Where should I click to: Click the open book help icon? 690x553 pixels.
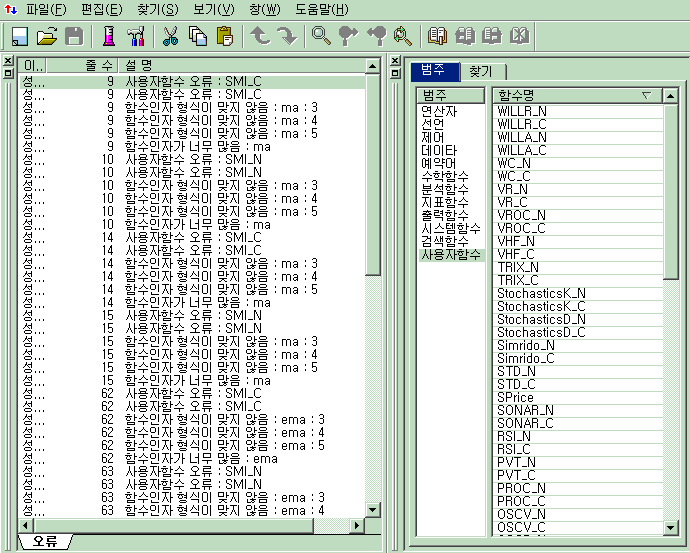[x=437, y=37]
